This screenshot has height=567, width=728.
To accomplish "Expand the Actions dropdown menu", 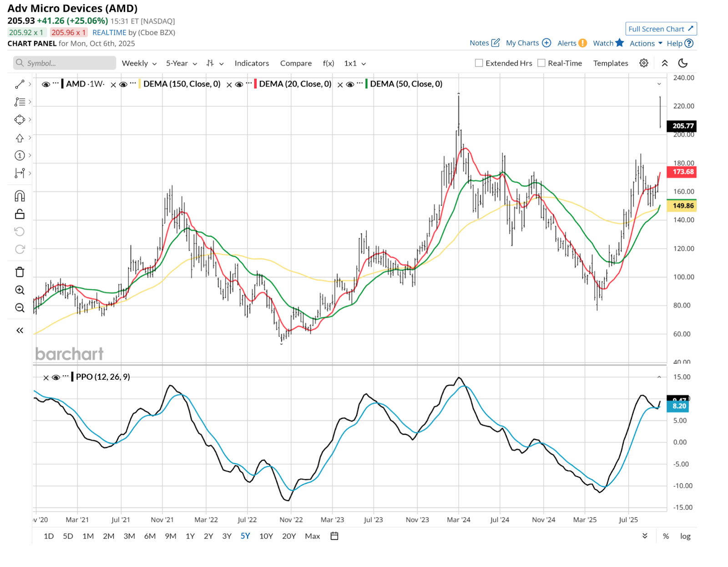I will point(646,43).
